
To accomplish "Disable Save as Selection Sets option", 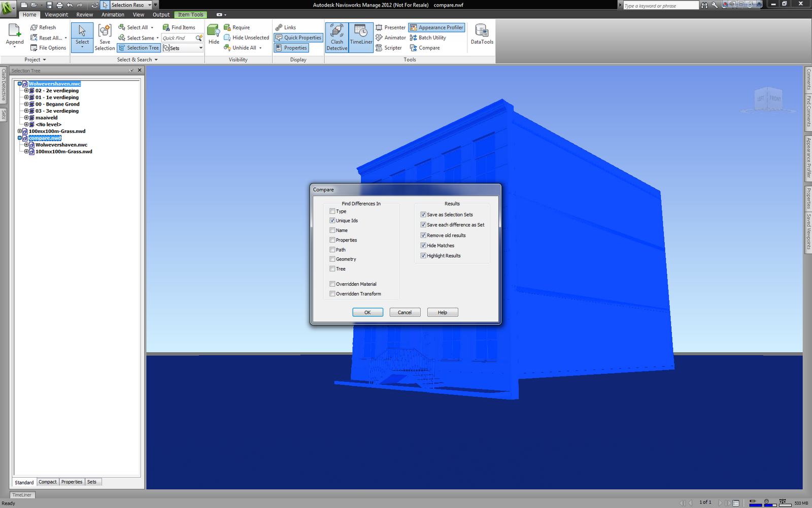I will tap(423, 214).
